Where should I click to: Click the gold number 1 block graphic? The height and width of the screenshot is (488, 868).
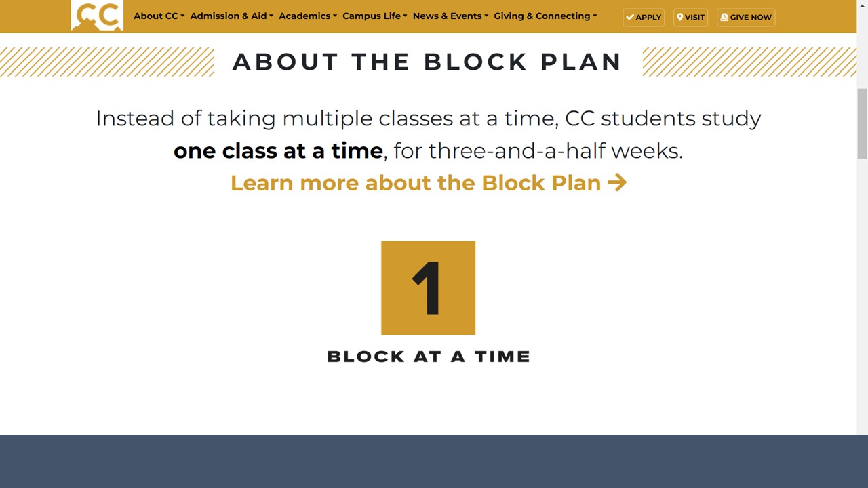(428, 288)
